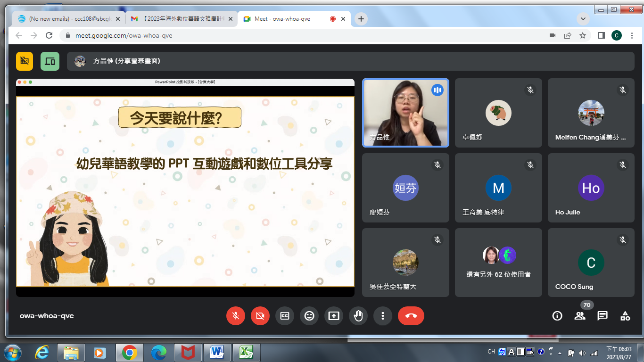Open Chrome's customize menu
This screenshot has height=362, width=644.
point(632,35)
